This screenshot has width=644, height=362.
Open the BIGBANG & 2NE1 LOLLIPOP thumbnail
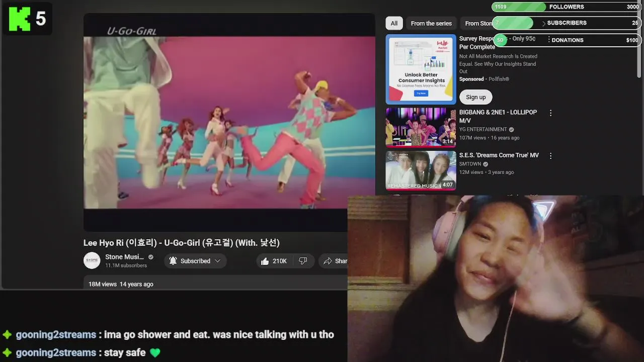point(421,127)
